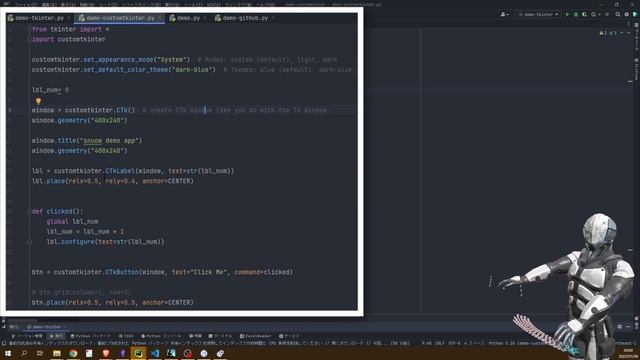Click the btn = customtkinter.CTkButton line
Viewport: 640px width, 360px height.
point(162,272)
